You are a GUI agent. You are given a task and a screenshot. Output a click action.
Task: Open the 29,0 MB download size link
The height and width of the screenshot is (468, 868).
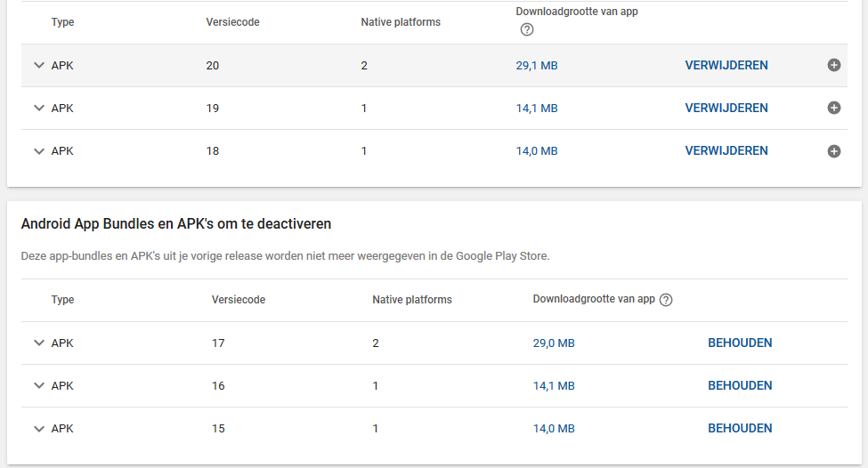coord(554,343)
